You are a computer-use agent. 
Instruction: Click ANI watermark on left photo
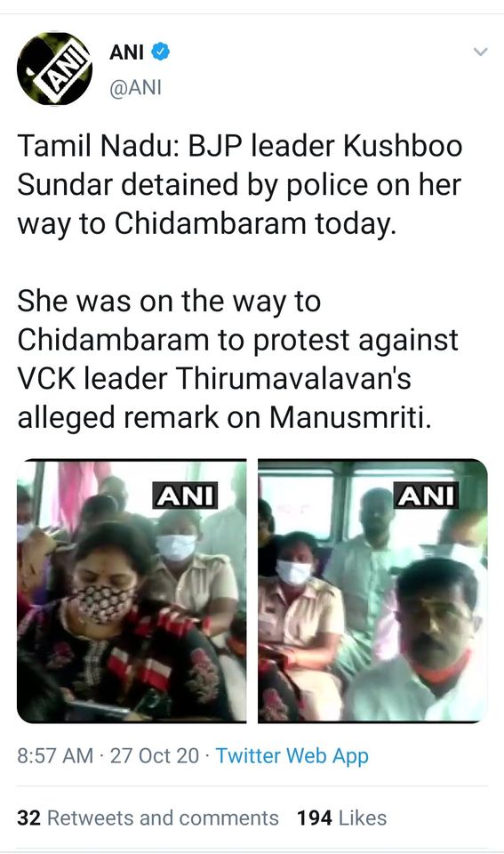point(185,495)
